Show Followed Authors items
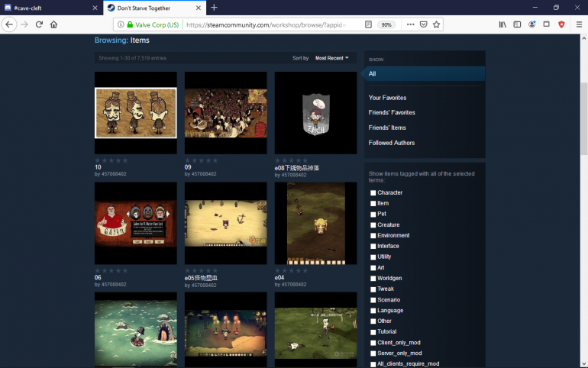This screenshot has height=368, width=588. click(x=392, y=143)
